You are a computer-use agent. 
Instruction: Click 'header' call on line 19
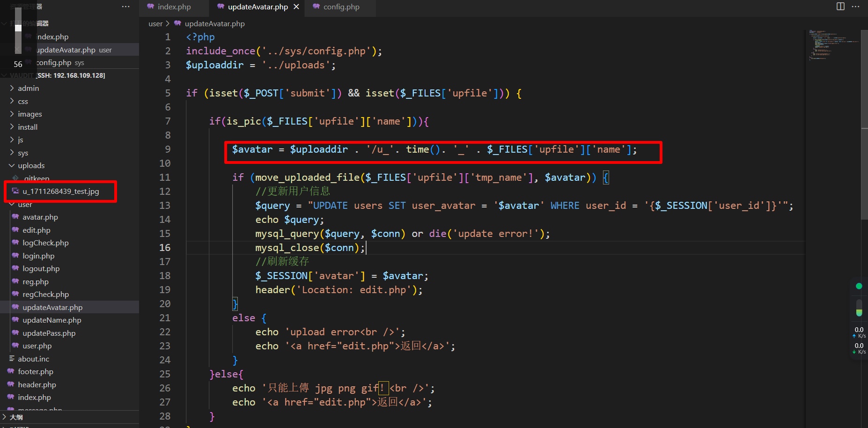point(272,290)
